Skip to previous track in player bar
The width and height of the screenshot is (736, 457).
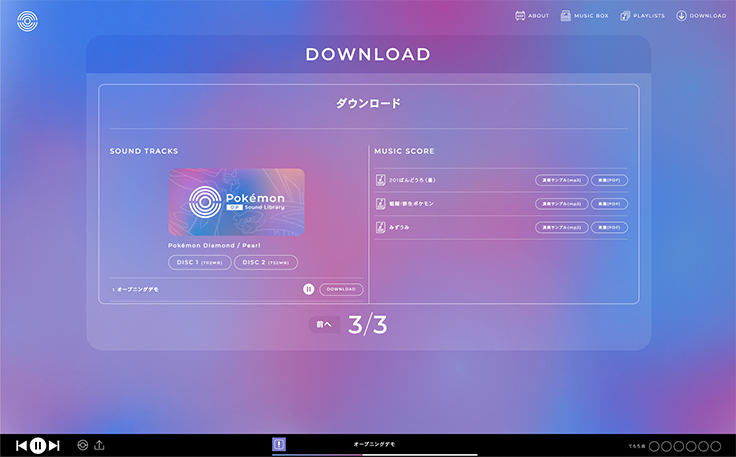[22, 445]
